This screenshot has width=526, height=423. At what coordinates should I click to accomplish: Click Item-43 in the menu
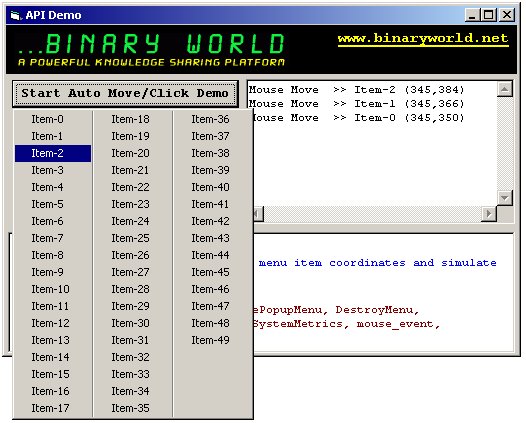click(213, 238)
